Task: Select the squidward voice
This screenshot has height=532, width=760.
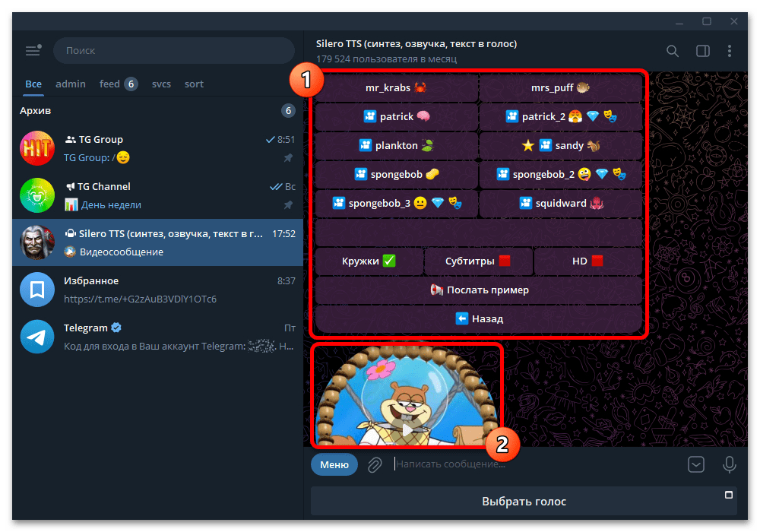Action: click(x=560, y=203)
